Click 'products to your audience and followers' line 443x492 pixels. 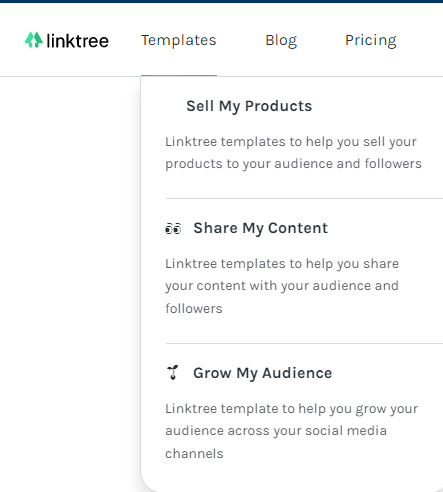[293, 164]
